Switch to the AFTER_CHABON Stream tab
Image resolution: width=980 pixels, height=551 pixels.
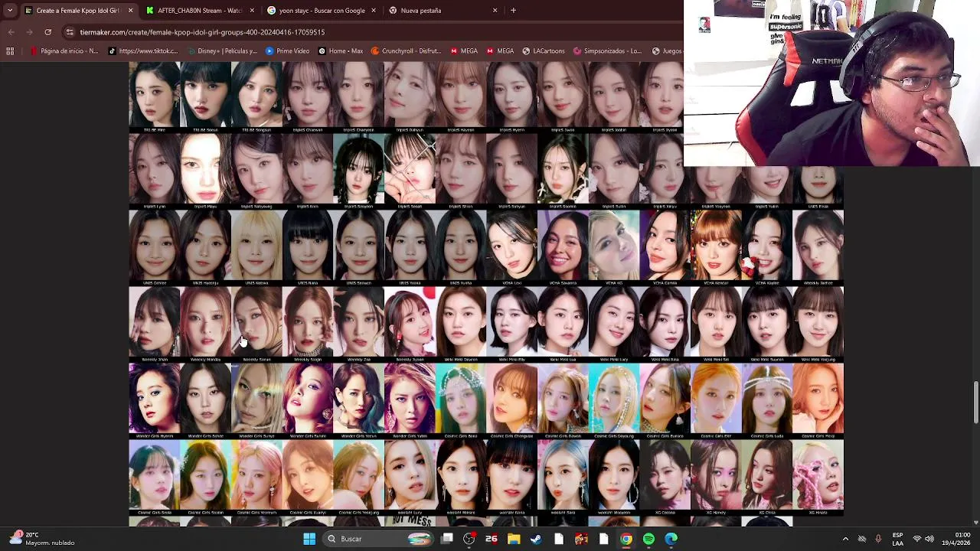(x=199, y=11)
